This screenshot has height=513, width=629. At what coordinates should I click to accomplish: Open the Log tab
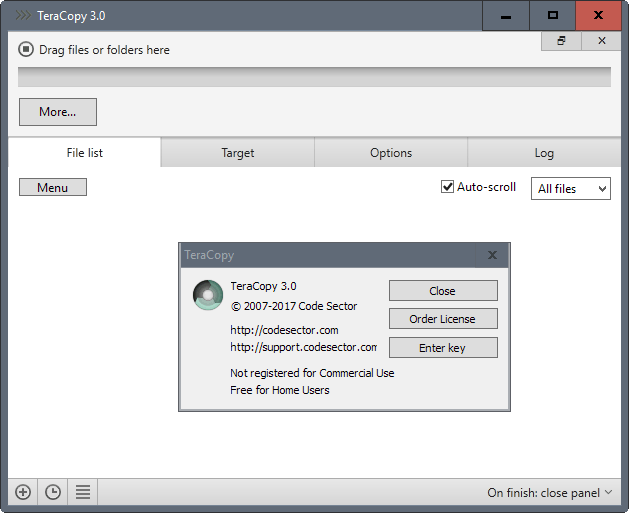tap(544, 152)
